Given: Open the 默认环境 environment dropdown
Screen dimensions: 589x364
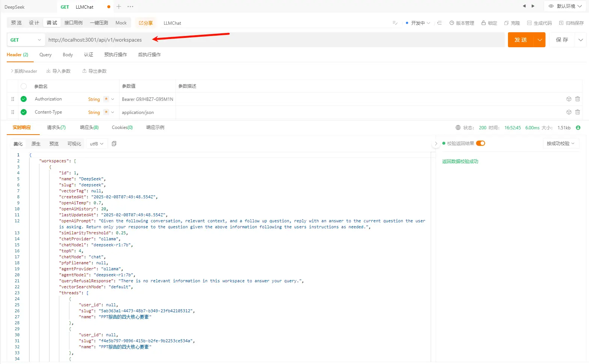Looking at the screenshot, I should click(x=565, y=6).
